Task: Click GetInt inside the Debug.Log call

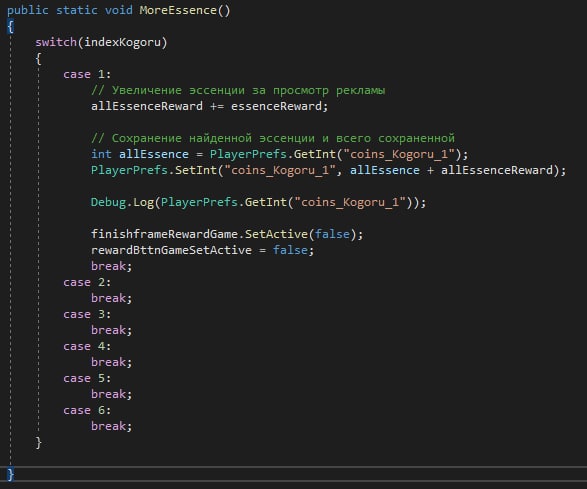Action: tap(266, 202)
